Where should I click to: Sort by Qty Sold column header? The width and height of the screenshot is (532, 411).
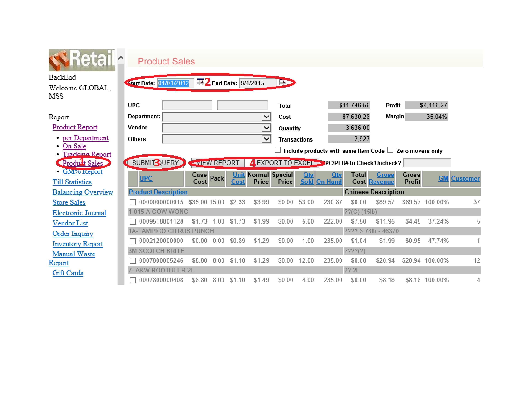tap(307, 178)
